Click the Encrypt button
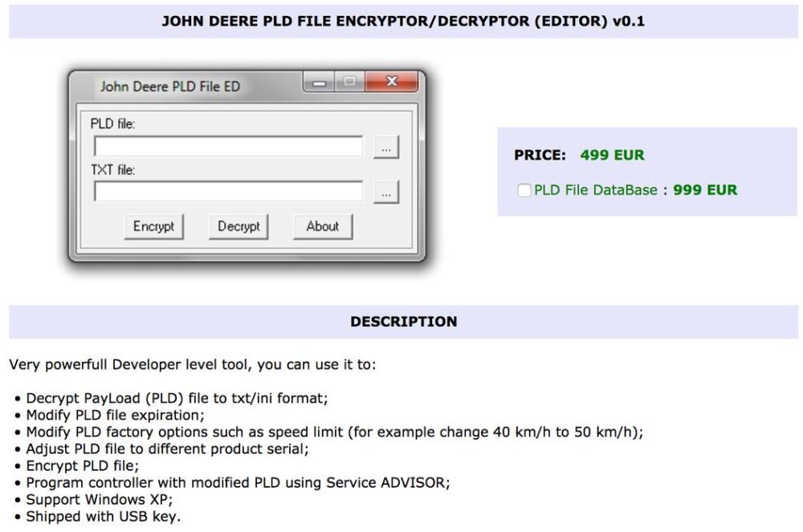 (153, 226)
